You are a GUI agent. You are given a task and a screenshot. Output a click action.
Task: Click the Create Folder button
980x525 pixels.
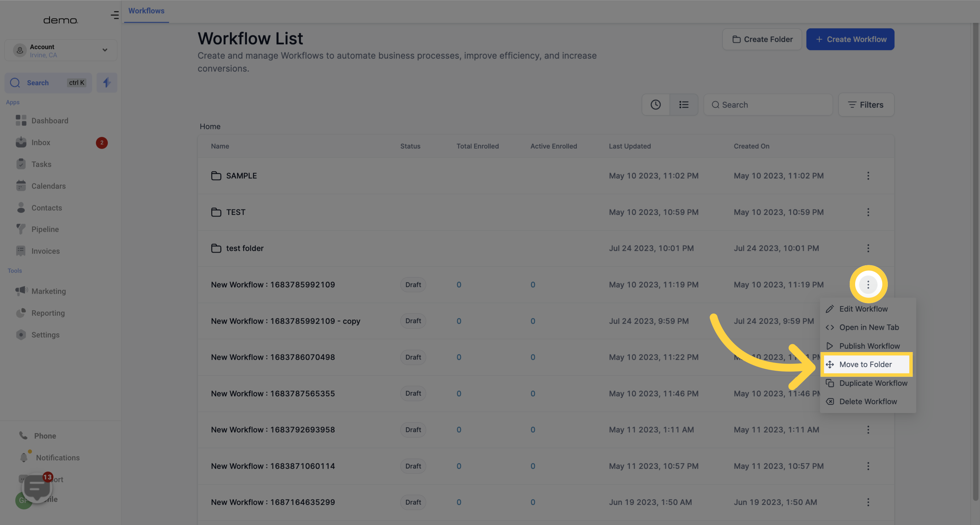pos(762,39)
